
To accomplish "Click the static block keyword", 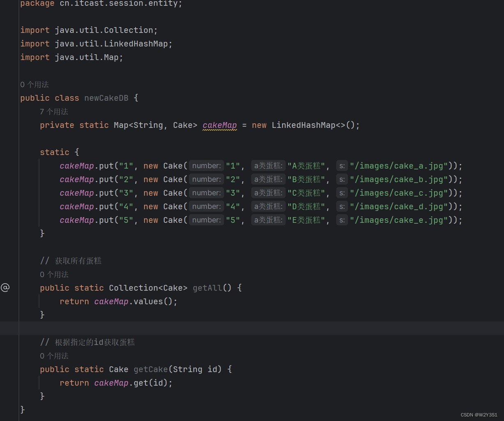I will coord(55,152).
